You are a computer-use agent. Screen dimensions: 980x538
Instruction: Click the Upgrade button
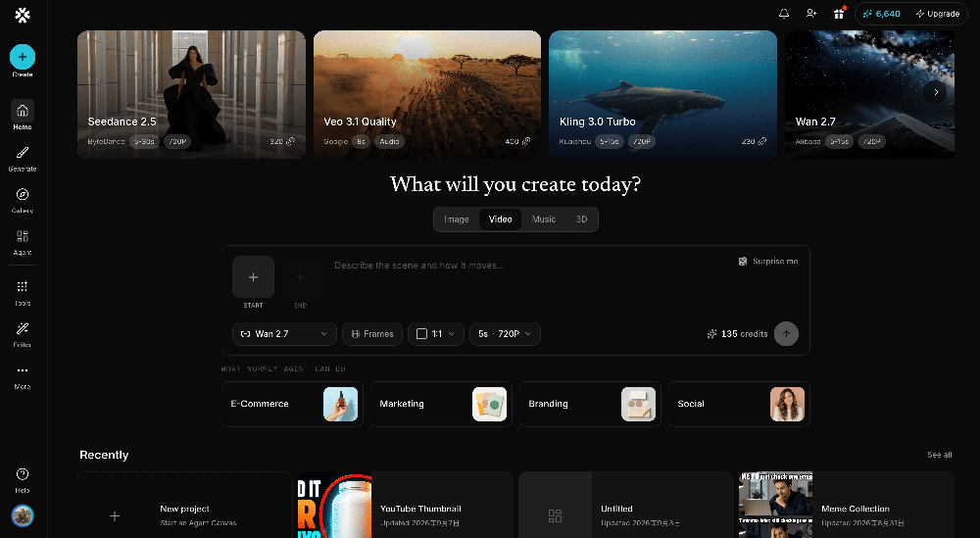(938, 14)
